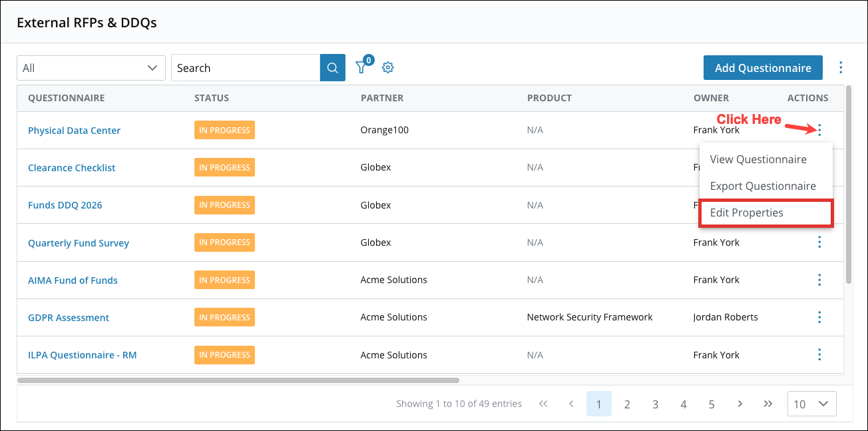
Task: Open the page size dropdown showing 10
Action: pyautogui.click(x=812, y=404)
